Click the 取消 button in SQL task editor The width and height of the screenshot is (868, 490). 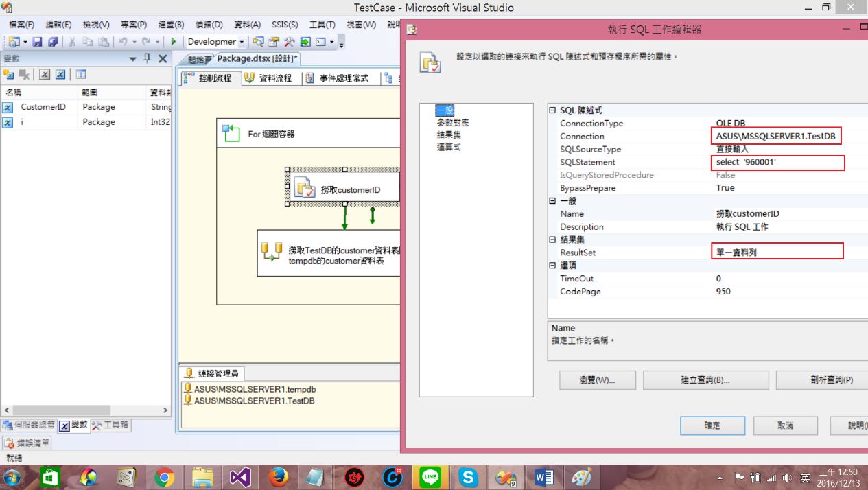[786, 425]
